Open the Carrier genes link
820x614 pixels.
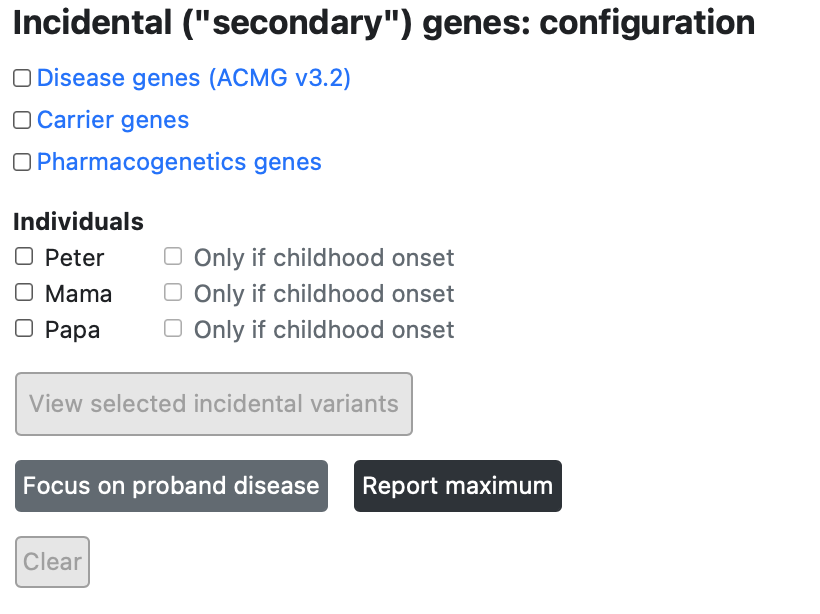pyautogui.click(x=113, y=120)
